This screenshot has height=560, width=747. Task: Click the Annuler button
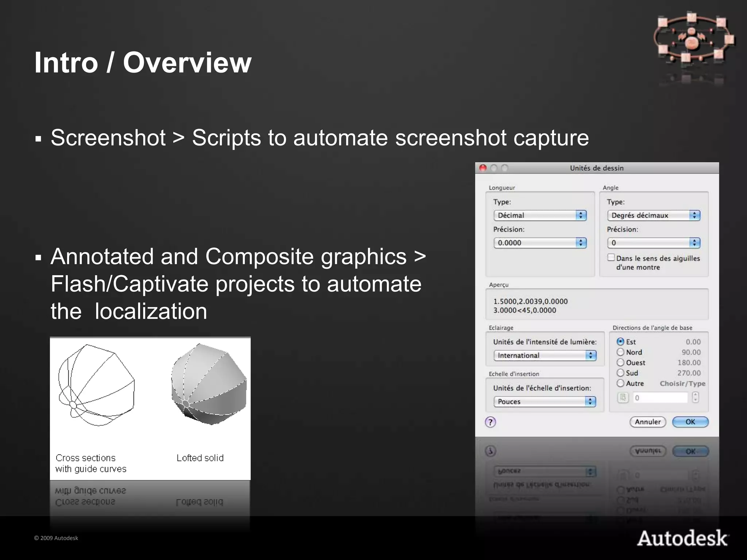[648, 422]
